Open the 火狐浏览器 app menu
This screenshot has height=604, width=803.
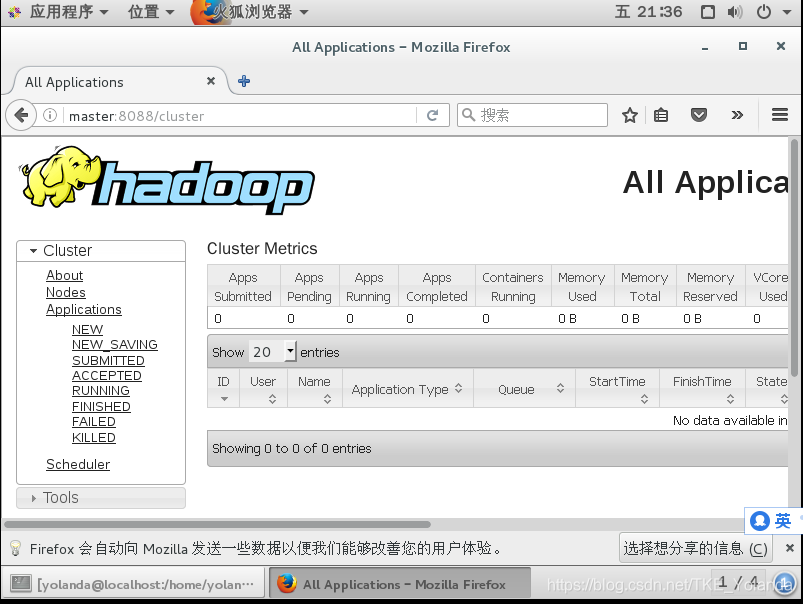point(251,11)
